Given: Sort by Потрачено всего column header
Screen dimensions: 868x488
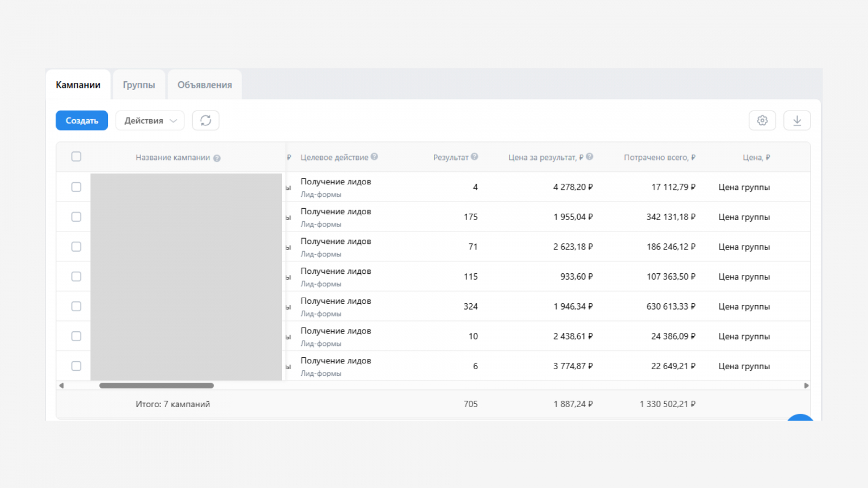Looking at the screenshot, I should click(x=659, y=157).
